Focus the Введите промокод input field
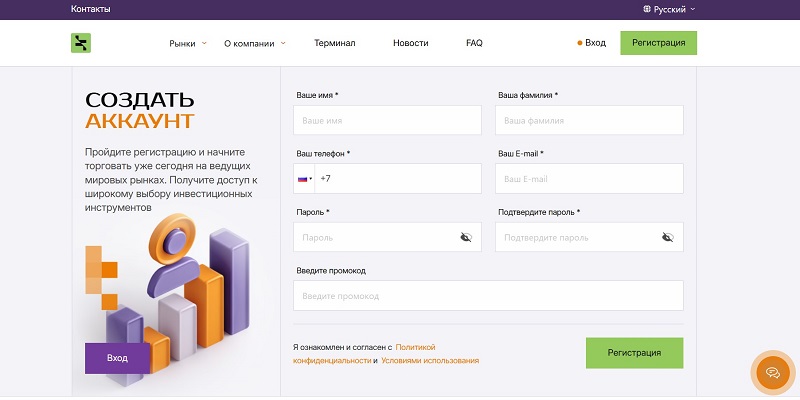The width and height of the screenshot is (800, 400). [x=488, y=296]
